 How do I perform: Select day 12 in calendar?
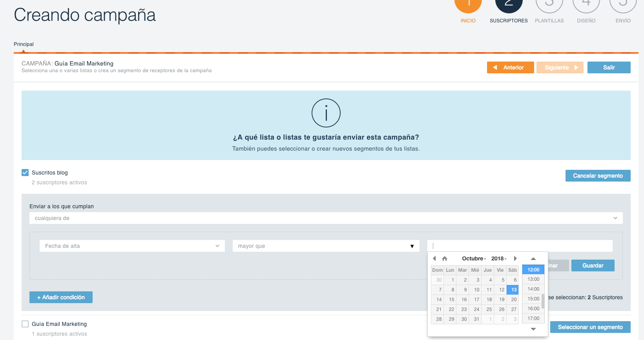[500, 290]
